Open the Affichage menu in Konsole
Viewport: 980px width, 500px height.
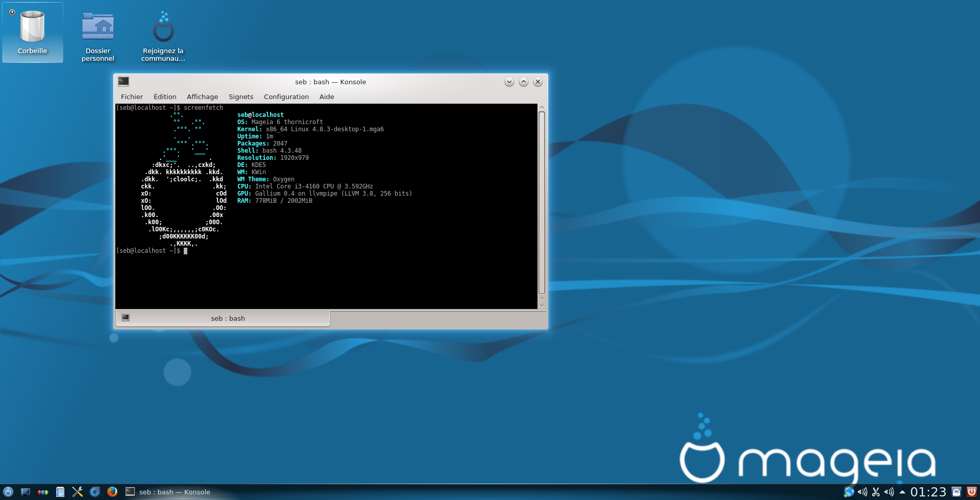click(x=202, y=97)
